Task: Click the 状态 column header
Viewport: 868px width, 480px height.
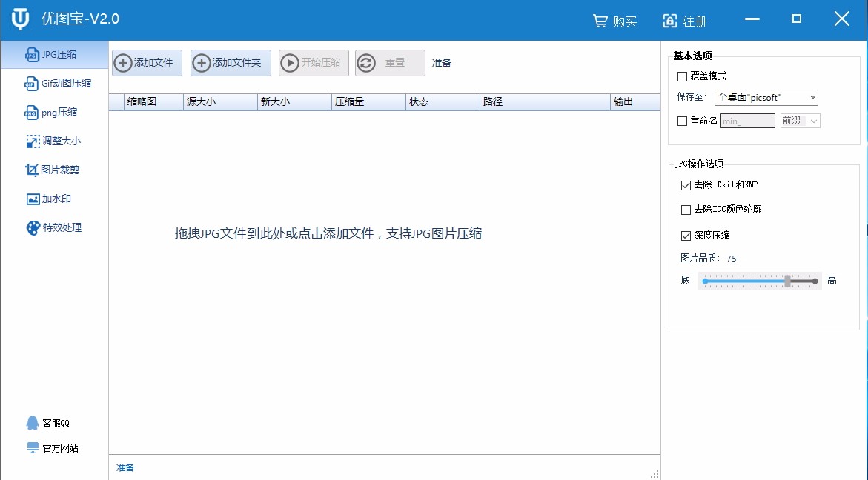Action: [x=443, y=101]
